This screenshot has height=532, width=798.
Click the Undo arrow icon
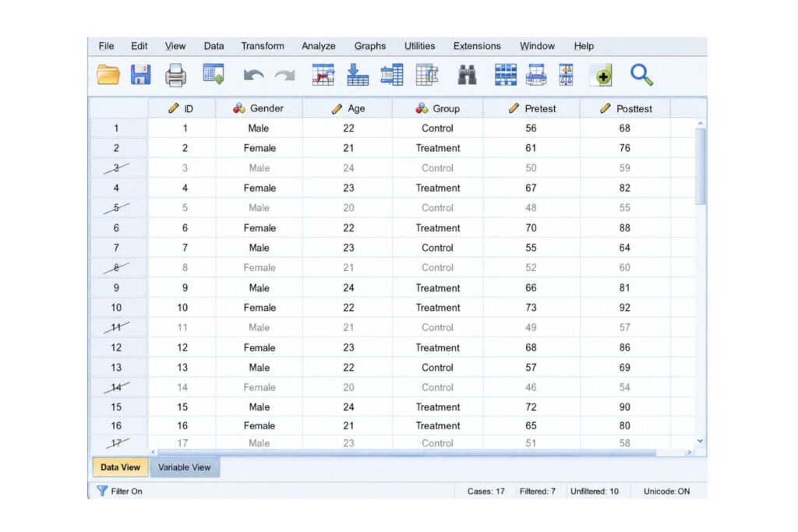[253, 76]
